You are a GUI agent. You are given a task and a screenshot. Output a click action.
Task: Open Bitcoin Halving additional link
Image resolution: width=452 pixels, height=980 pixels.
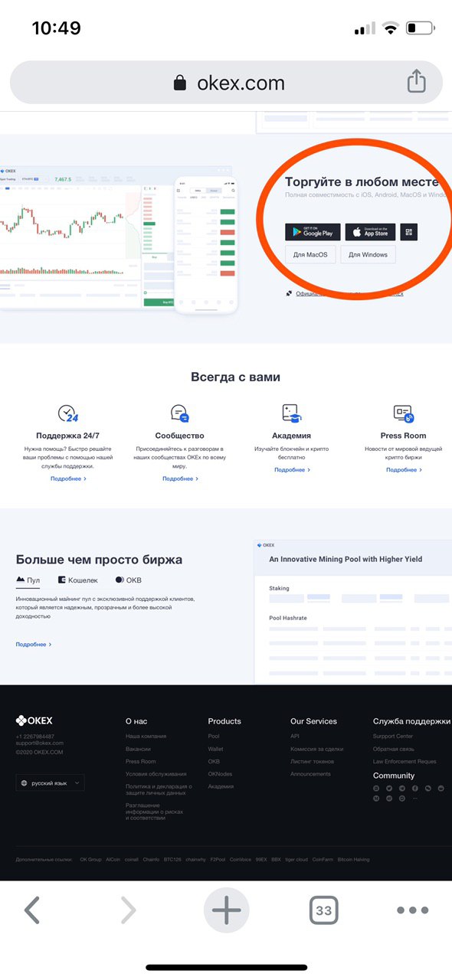coord(353,860)
